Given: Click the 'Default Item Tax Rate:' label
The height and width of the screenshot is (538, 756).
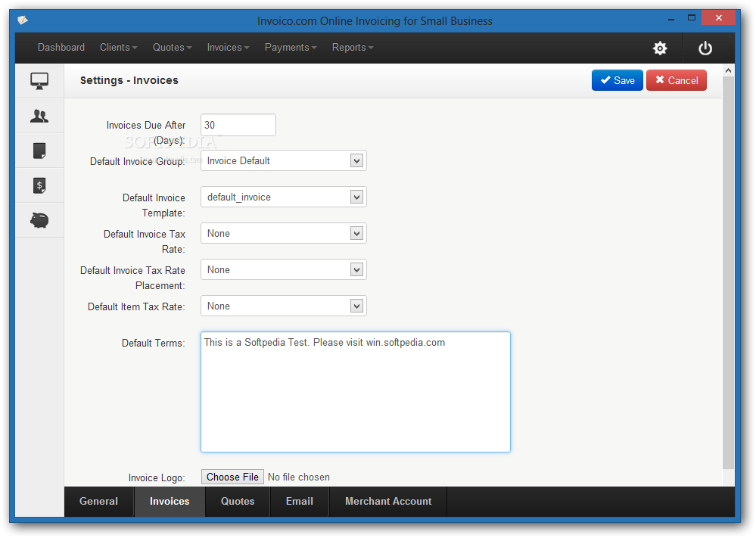Looking at the screenshot, I should click(x=136, y=306).
